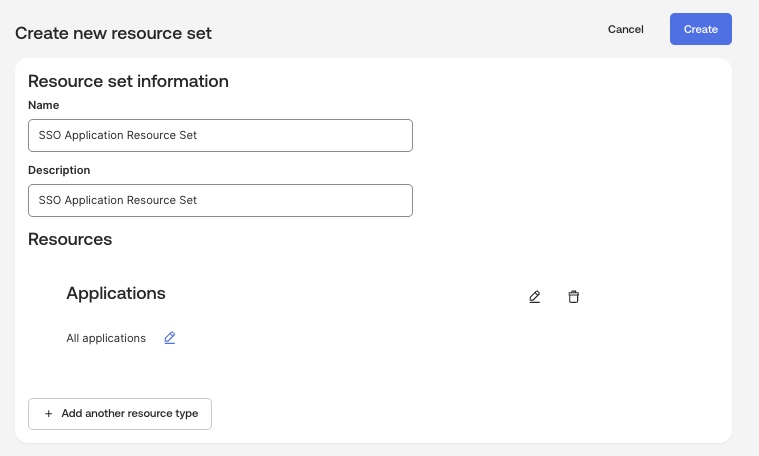Click the pencil edit icon for Applications
This screenshot has height=456, width=759.
(x=535, y=297)
